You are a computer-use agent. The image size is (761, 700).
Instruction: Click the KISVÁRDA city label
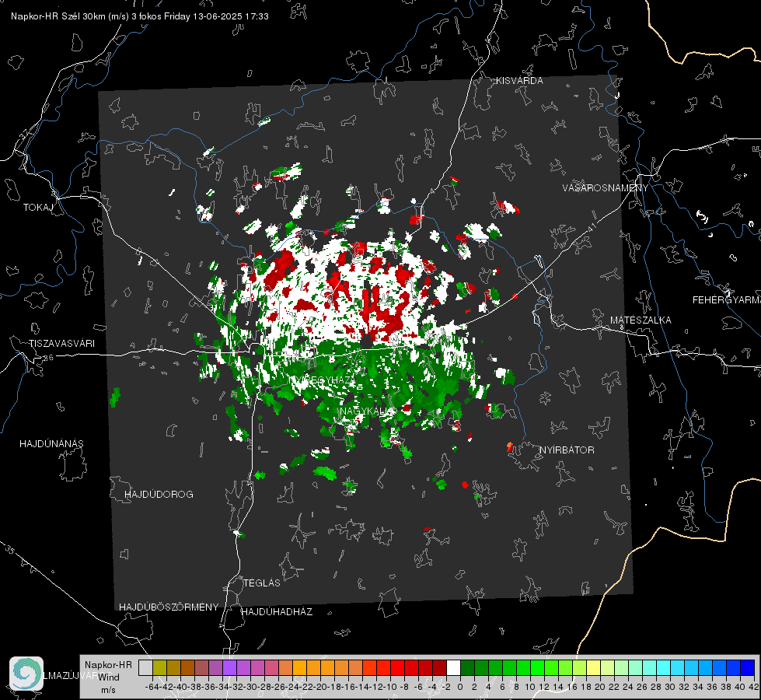coord(519,81)
